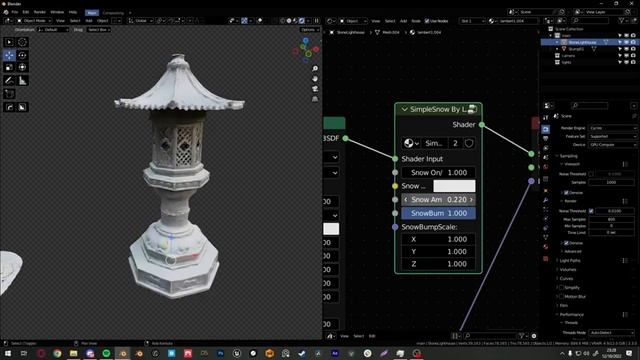Screen dimensions: 640x360
Task: Switch perspective/orthographic grid icon in viewport
Action: 315,99
